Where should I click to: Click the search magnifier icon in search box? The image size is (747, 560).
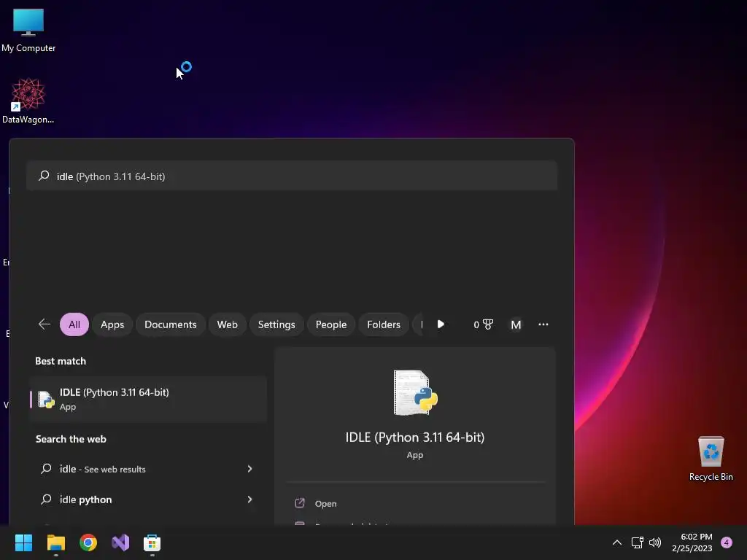(x=44, y=176)
